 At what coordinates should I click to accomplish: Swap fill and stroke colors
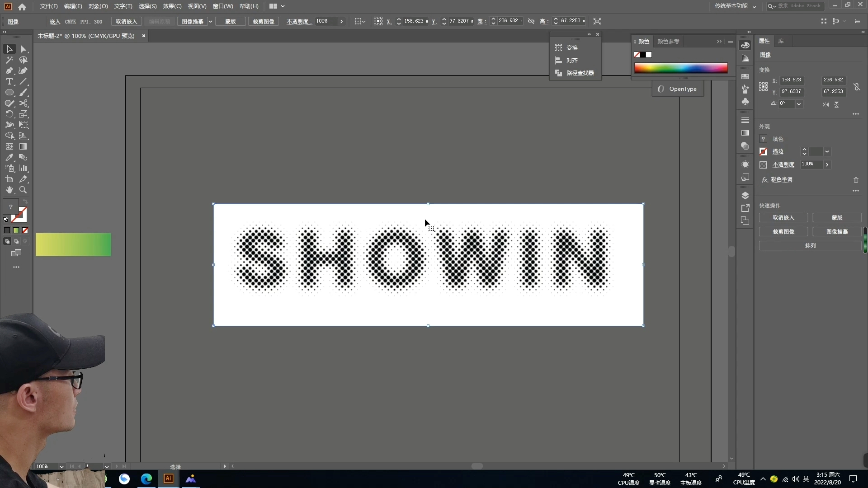(x=25, y=202)
